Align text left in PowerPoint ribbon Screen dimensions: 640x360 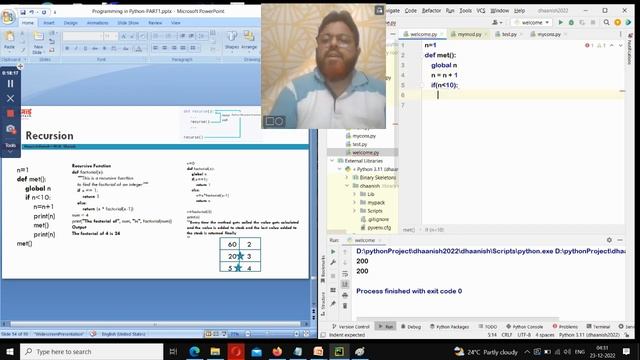coord(156,48)
